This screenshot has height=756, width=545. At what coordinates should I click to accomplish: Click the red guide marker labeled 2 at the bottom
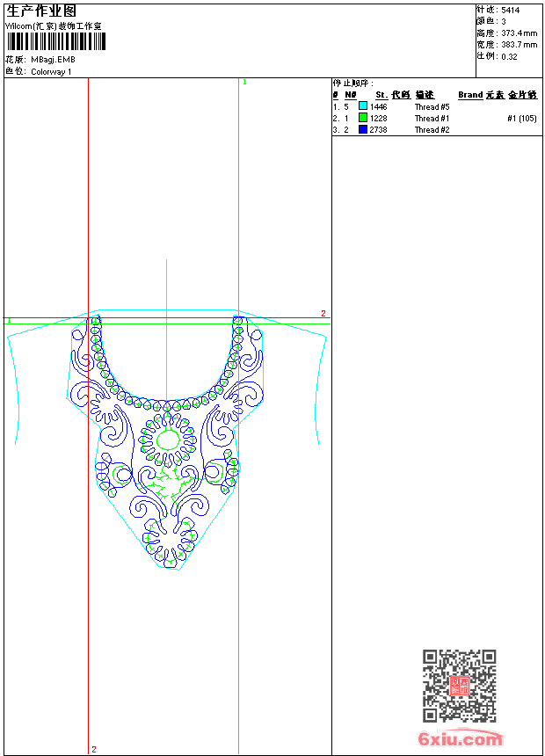pos(93,749)
